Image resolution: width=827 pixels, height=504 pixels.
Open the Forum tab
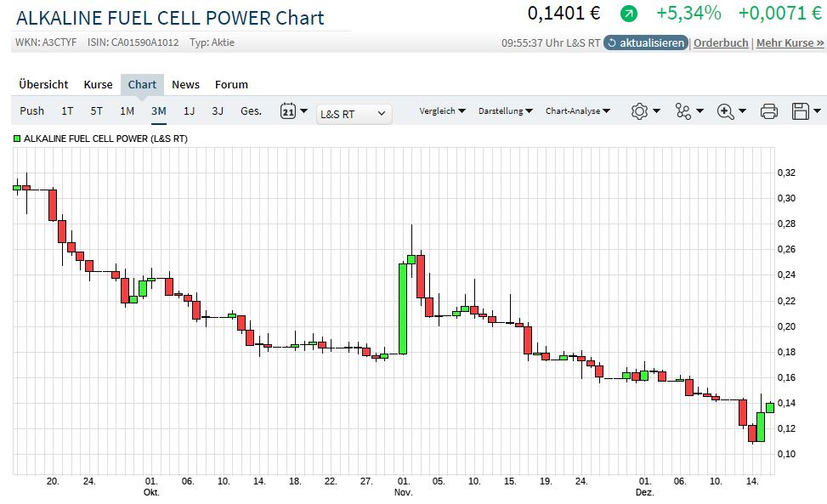click(231, 84)
